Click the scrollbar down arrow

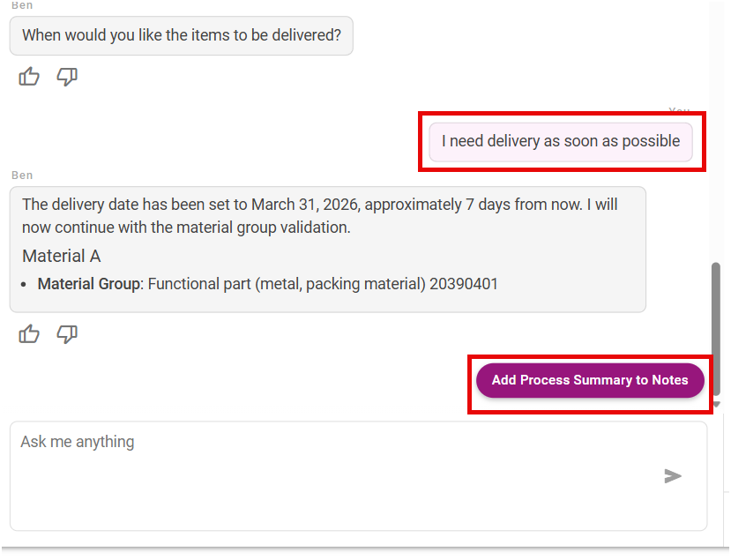(716, 404)
